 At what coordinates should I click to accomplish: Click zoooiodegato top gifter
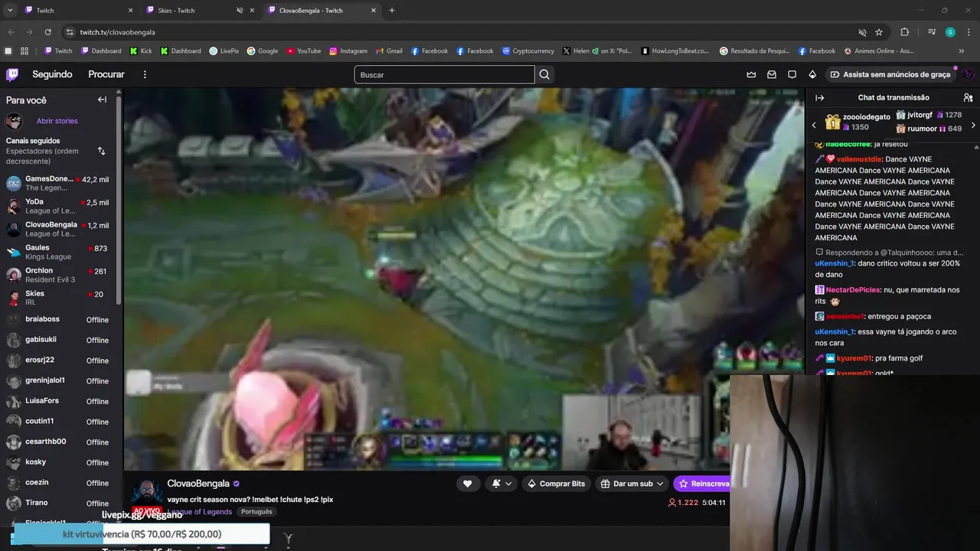click(x=867, y=117)
